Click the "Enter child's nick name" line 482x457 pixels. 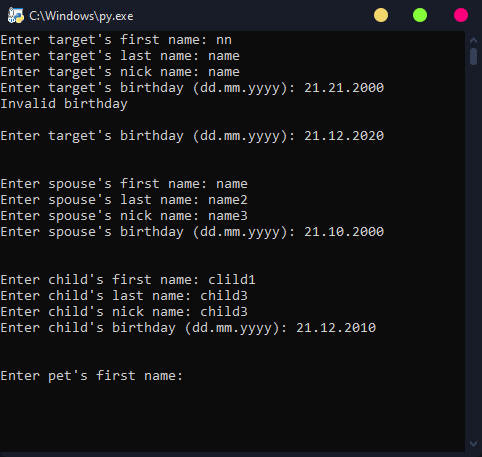[124, 312]
